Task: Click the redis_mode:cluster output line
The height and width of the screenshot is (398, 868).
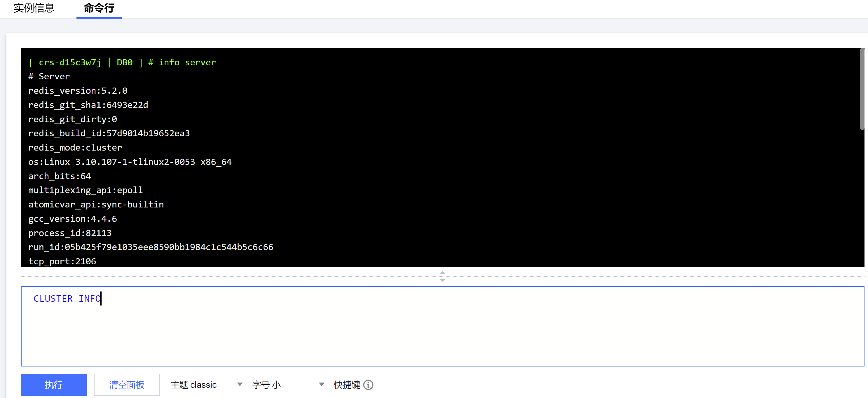Action: coord(75,148)
